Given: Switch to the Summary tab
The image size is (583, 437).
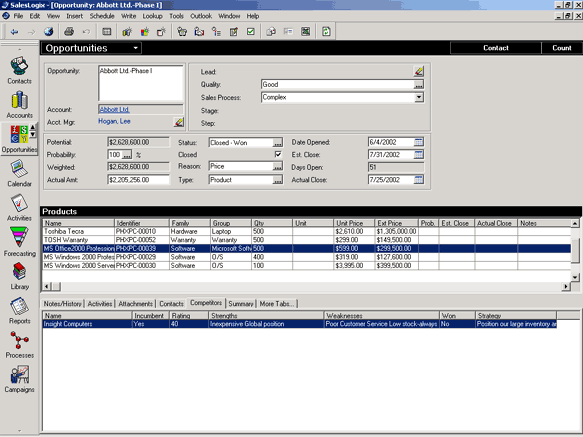Looking at the screenshot, I should (241, 304).
